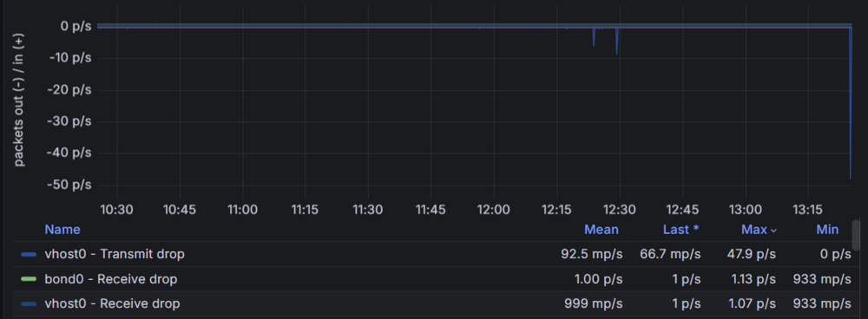The height and width of the screenshot is (319, 868).
Task: Open color picker for vhost0 - Receive drop
Action: (29, 303)
